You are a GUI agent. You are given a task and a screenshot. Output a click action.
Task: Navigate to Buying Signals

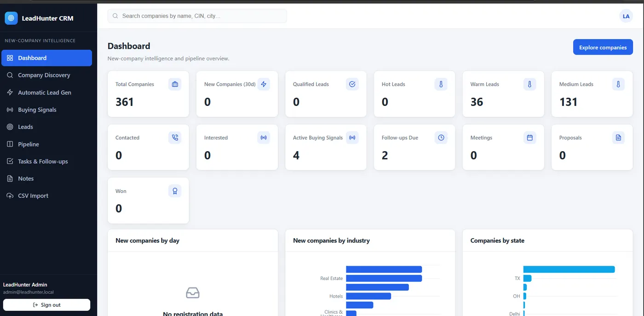point(46,110)
